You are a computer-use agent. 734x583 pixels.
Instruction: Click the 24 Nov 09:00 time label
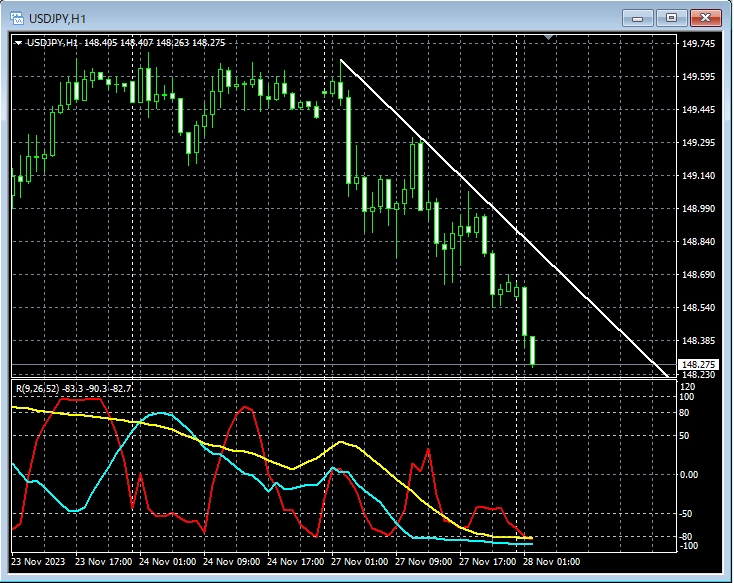[232, 562]
